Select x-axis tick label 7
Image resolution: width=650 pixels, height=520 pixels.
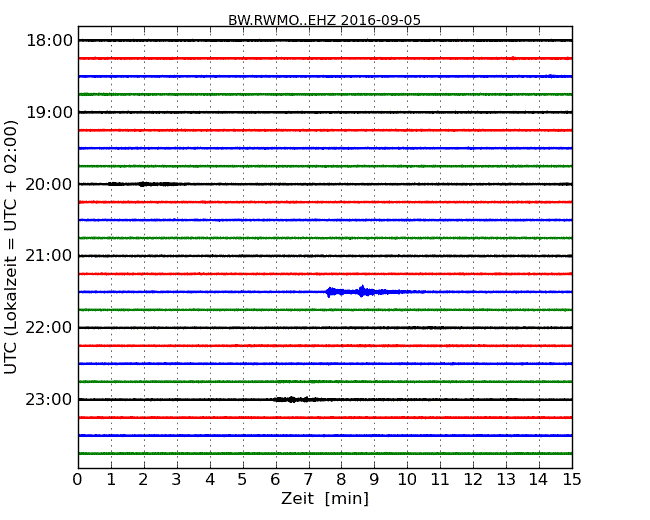click(x=308, y=479)
